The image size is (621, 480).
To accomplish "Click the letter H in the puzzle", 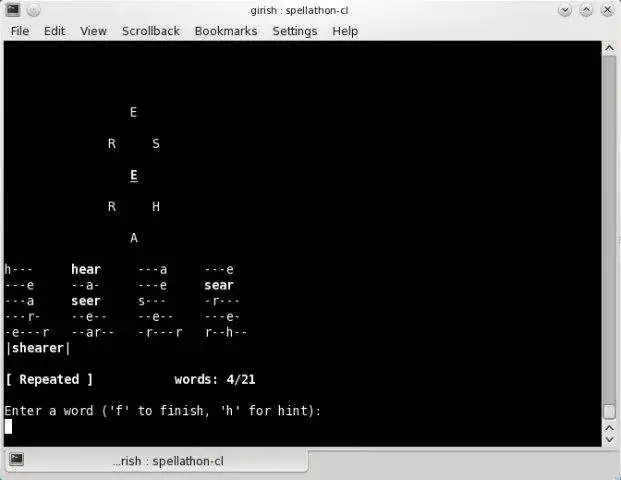I will (156, 206).
